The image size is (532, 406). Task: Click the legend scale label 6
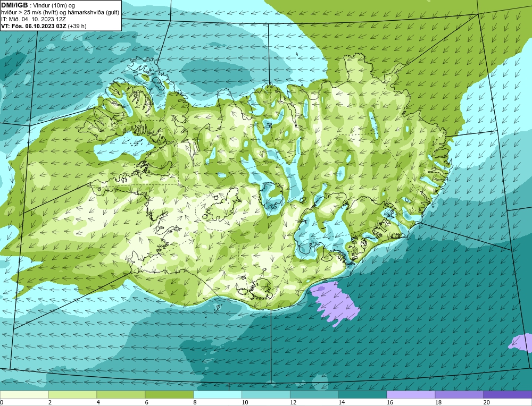147,402
